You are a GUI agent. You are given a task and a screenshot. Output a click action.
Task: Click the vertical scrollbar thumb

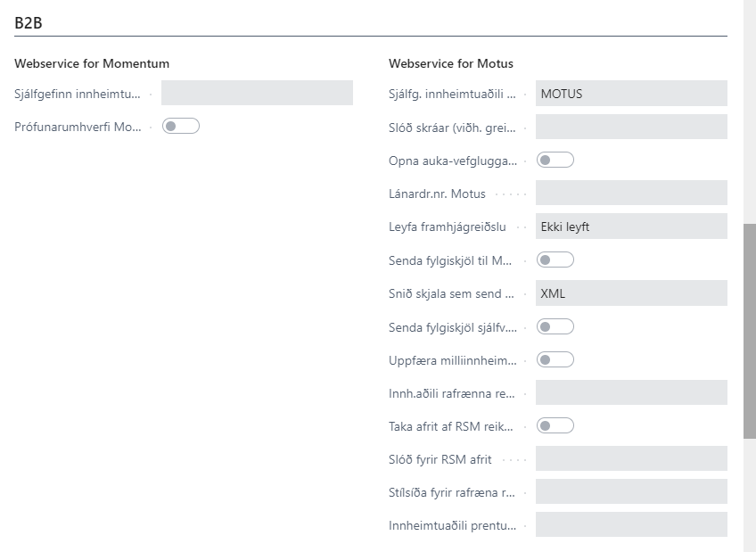click(749, 330)
